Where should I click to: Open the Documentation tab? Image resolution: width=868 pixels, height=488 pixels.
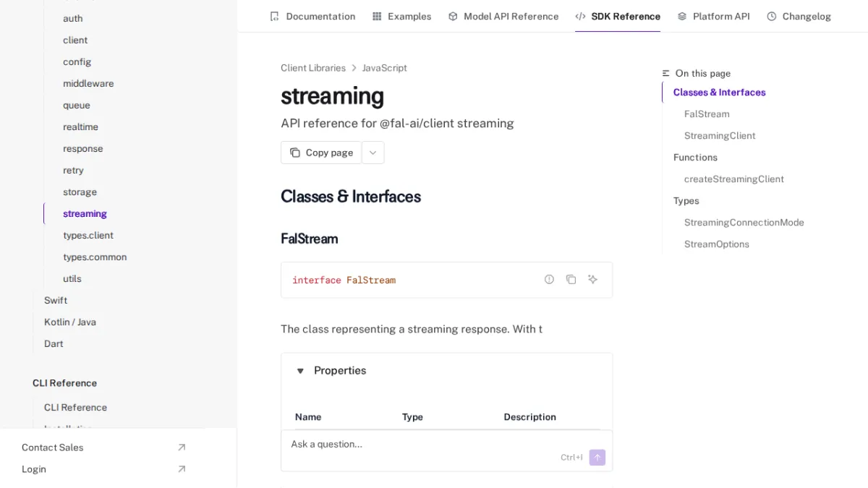pyautogui.click(x=312, y=16)
